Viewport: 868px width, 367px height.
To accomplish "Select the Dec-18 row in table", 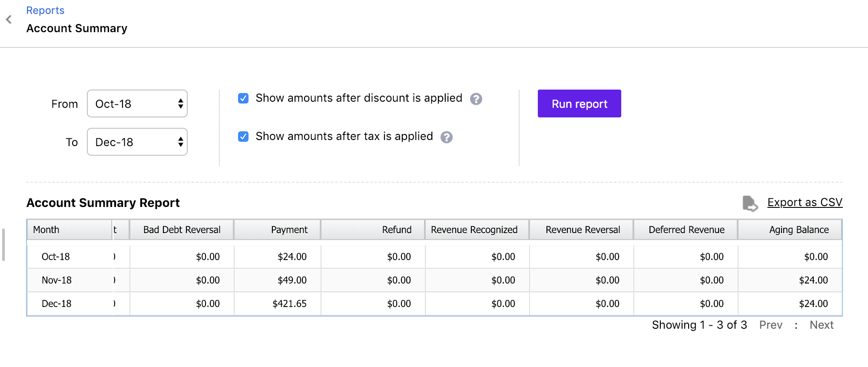I will pyautogui.click(x=56, y=304).
